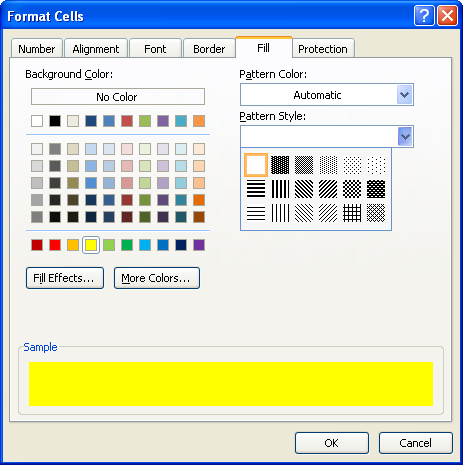Choose the 25% gray pattern

pyautogui.click(x=328, y=165)
